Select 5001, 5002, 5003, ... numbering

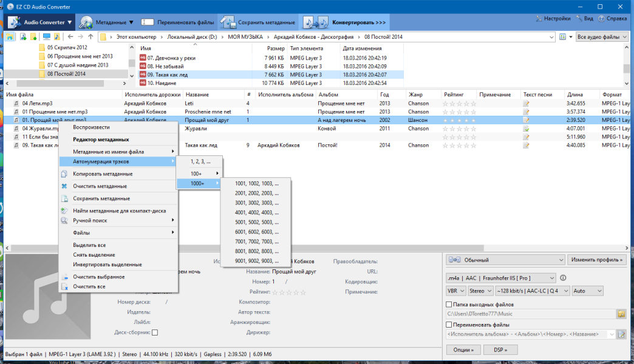(x=256, y=222)
